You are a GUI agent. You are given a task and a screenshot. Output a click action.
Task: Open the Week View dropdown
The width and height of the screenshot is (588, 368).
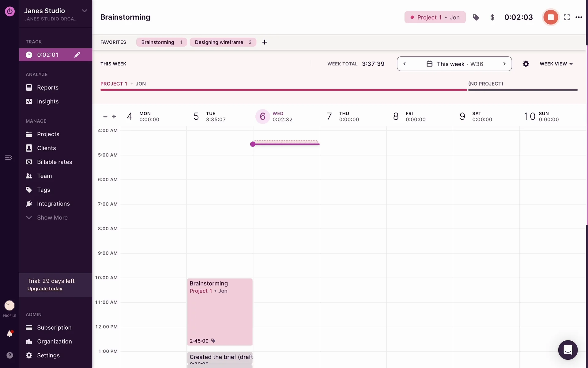pyautogui.click(x=556, y=64)
